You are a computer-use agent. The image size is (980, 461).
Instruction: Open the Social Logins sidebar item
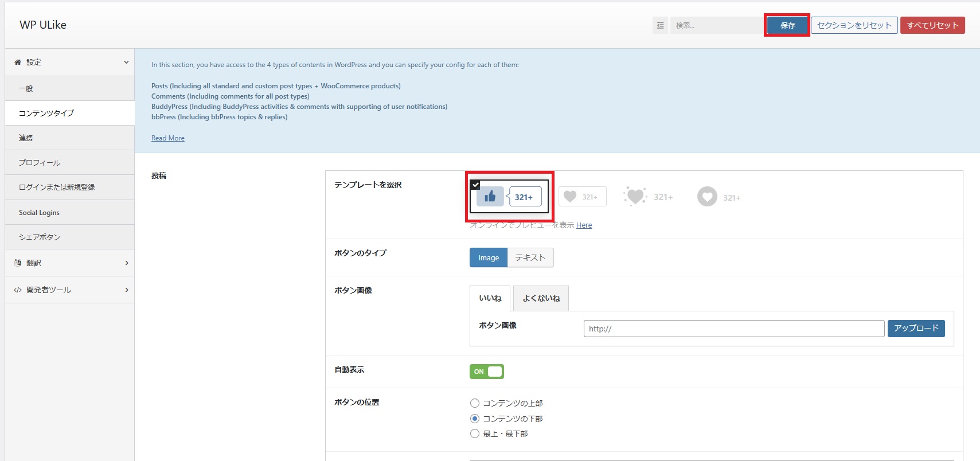(39, 213)
